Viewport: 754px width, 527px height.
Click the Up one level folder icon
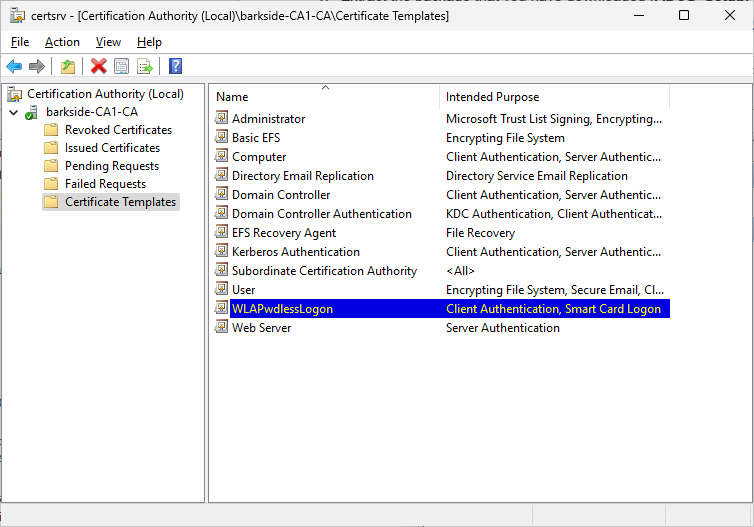pyautogui.click(x=67, y=66)
